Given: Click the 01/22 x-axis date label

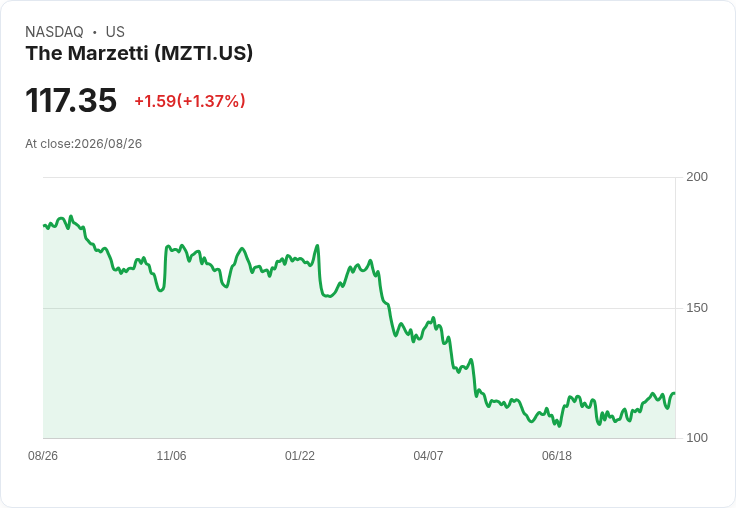Looking at the screenshot, I should 299,455.
